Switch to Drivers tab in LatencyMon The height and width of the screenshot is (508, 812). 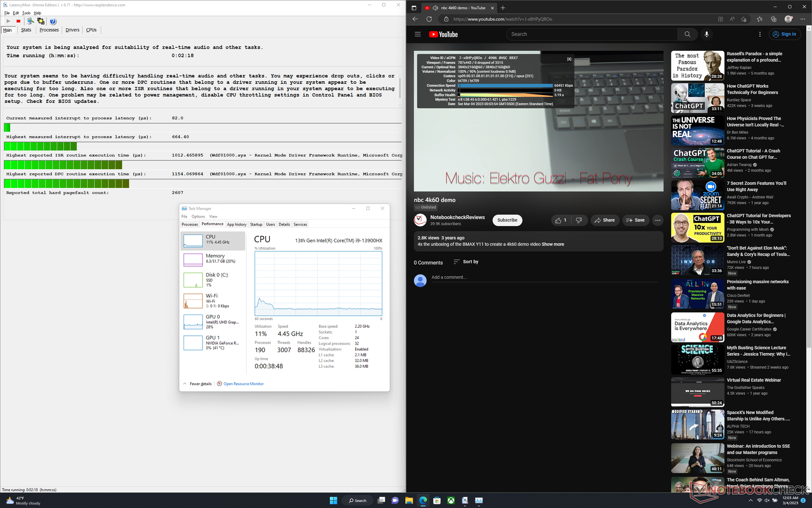[72, 30]
